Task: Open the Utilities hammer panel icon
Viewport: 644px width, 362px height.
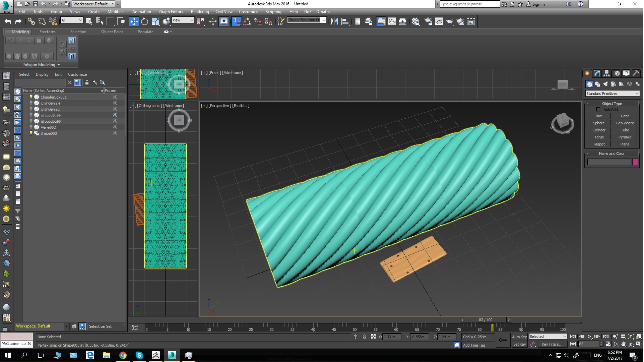Action: pos(636,73)
